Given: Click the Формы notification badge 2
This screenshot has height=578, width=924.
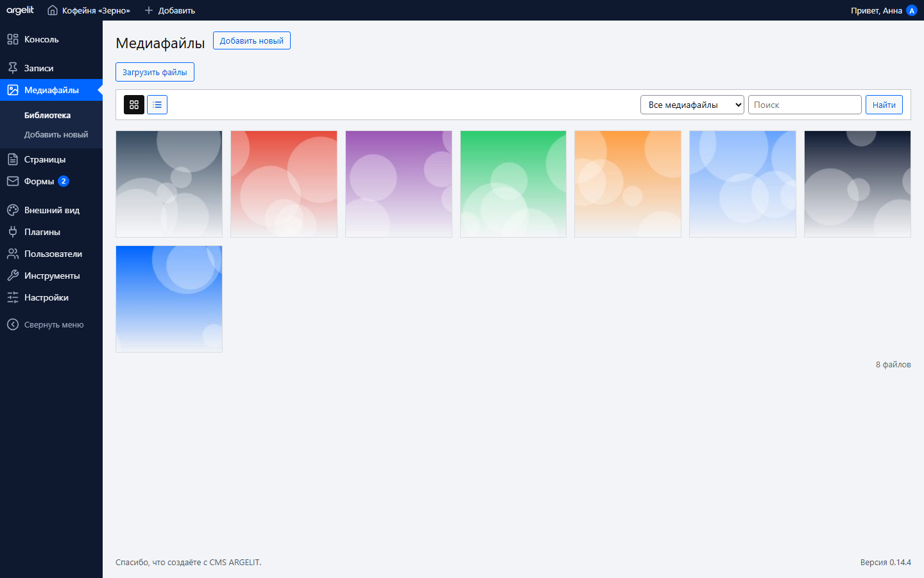Looking at the screenshot, I should 64,181.
